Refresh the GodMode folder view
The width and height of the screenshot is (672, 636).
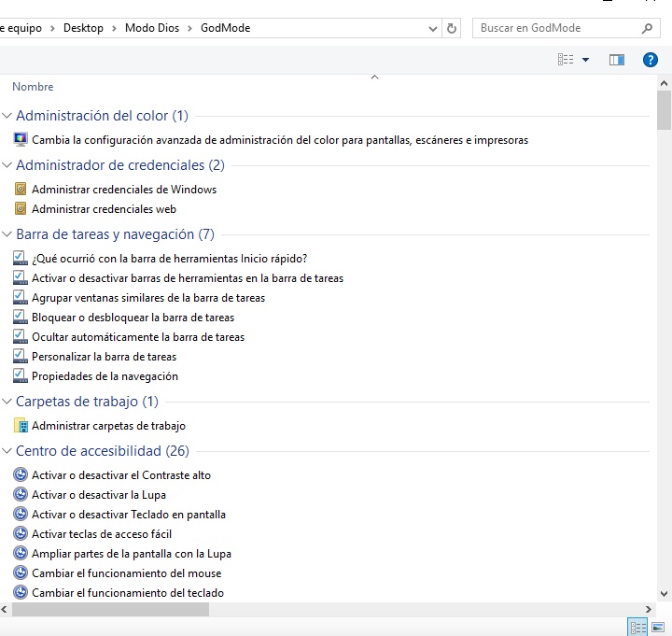pos(453,29)
